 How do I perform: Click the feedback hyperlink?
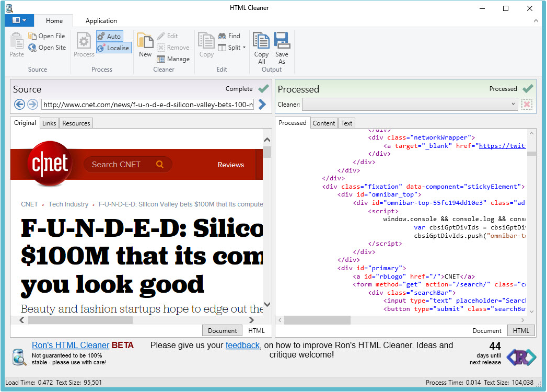point(242,345)
